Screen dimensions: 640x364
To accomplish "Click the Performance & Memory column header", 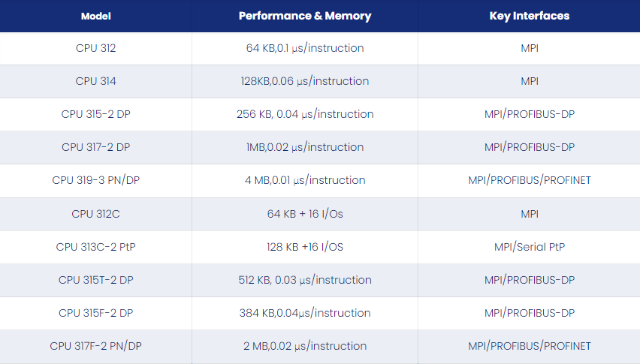I will coord(305,16).
